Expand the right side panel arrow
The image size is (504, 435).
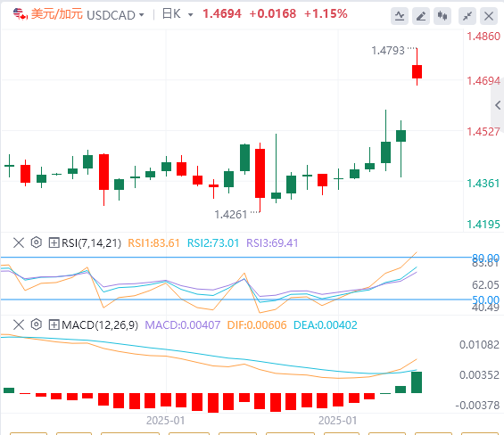click(498, 105)
